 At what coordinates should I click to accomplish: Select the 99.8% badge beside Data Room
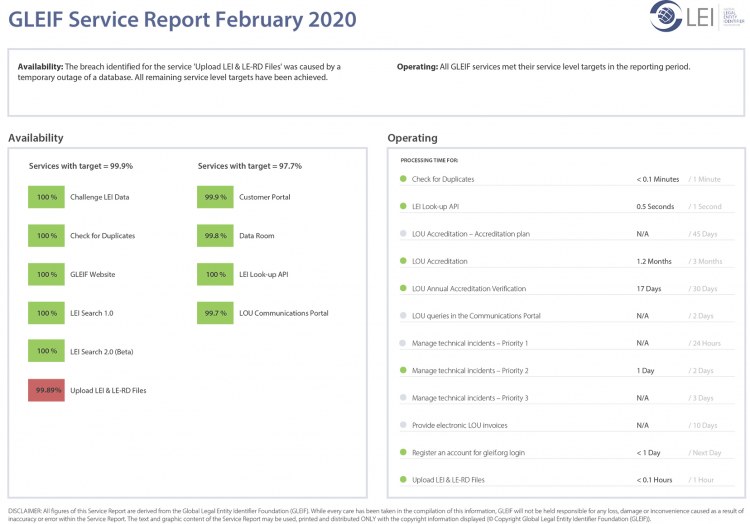pos(214,236)
